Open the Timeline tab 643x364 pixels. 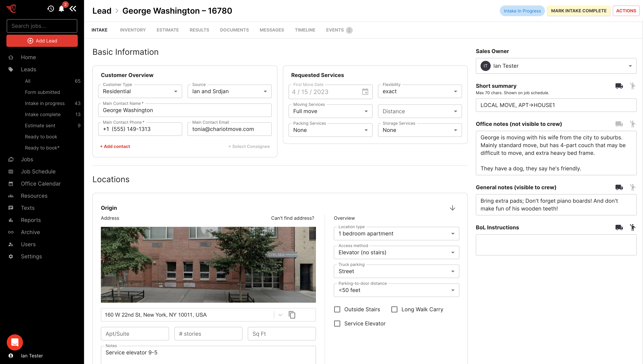(x=305, y=30)
